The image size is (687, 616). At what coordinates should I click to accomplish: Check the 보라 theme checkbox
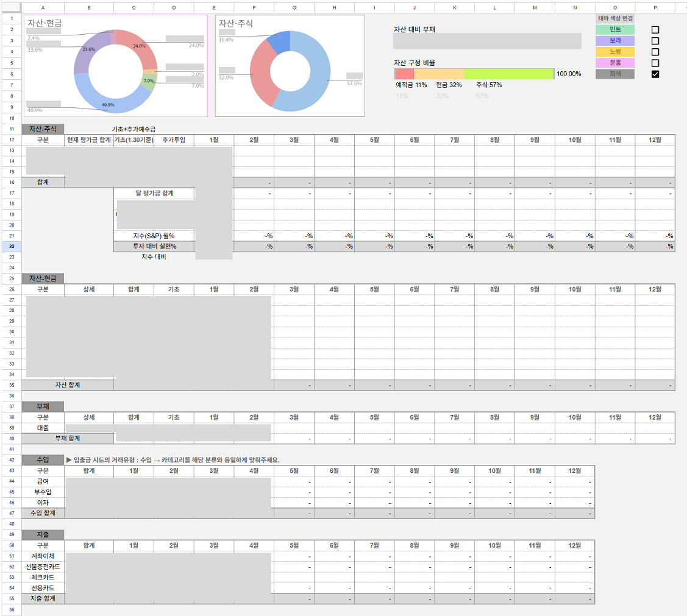655,41
